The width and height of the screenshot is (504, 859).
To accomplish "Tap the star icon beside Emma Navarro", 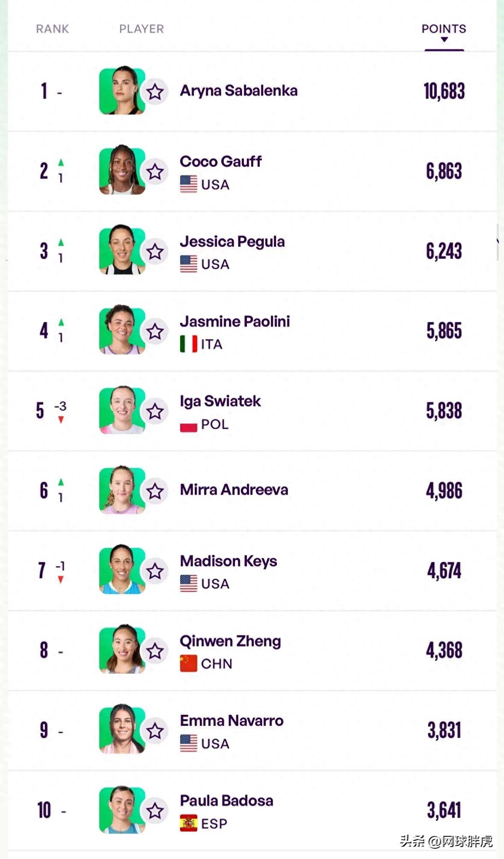I will [x=155, y=731].
